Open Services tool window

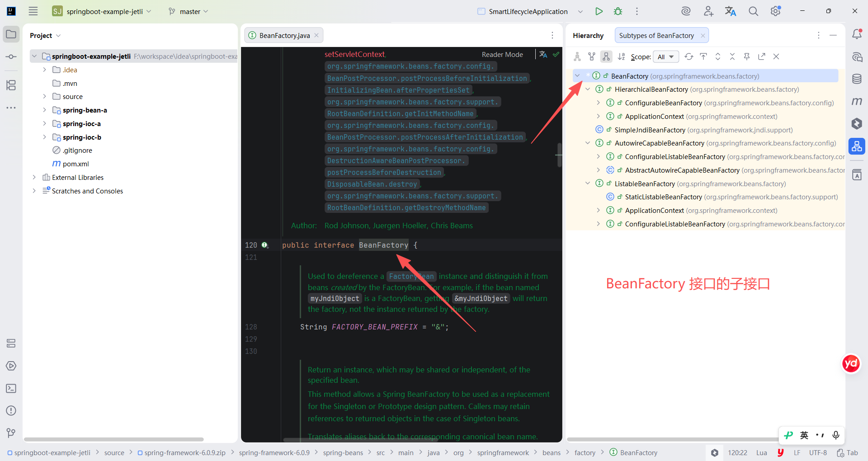[11, 366]
